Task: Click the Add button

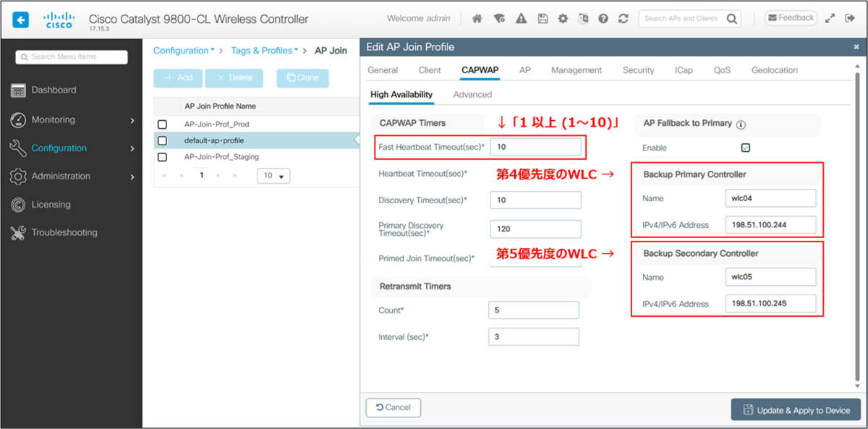Action: click(x=178, y=78)
